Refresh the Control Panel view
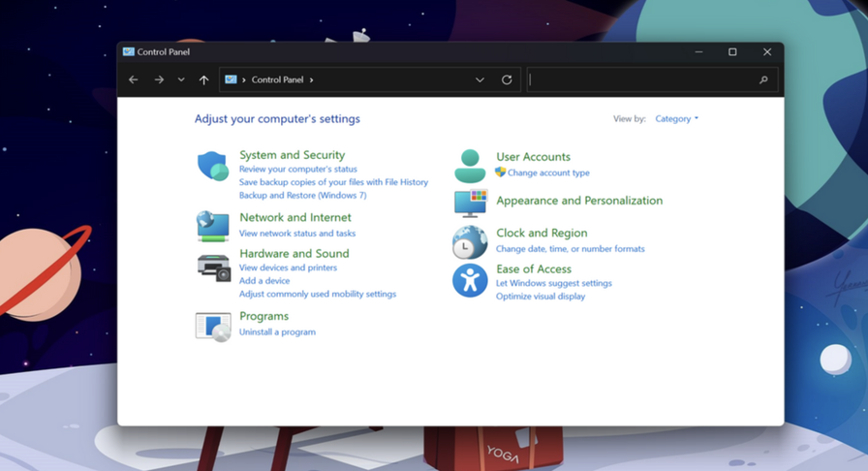Viewport: 868px width, 471px height. (x=507, y=80)
